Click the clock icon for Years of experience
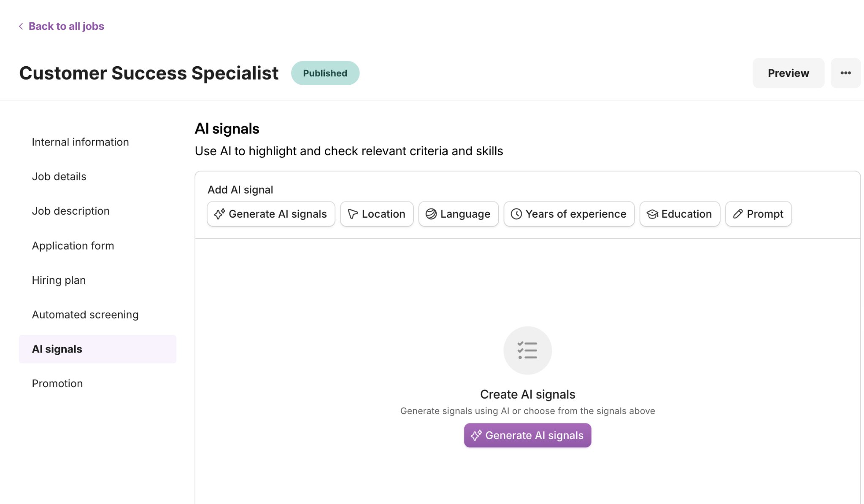The image size is (864, 504). (516, 214)
